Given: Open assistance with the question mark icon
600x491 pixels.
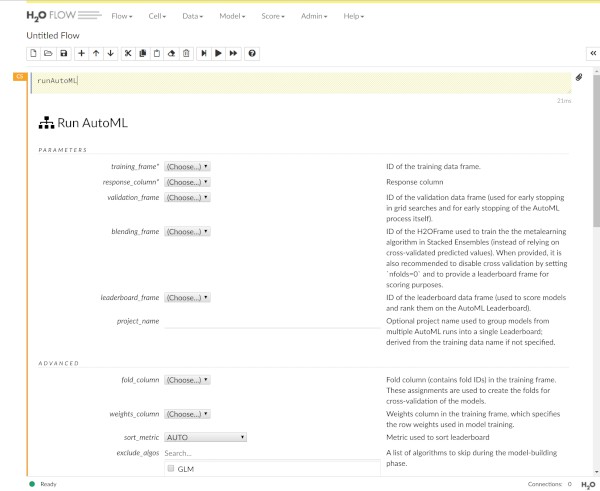Looking at the screenshot, I should click(252, 53).
